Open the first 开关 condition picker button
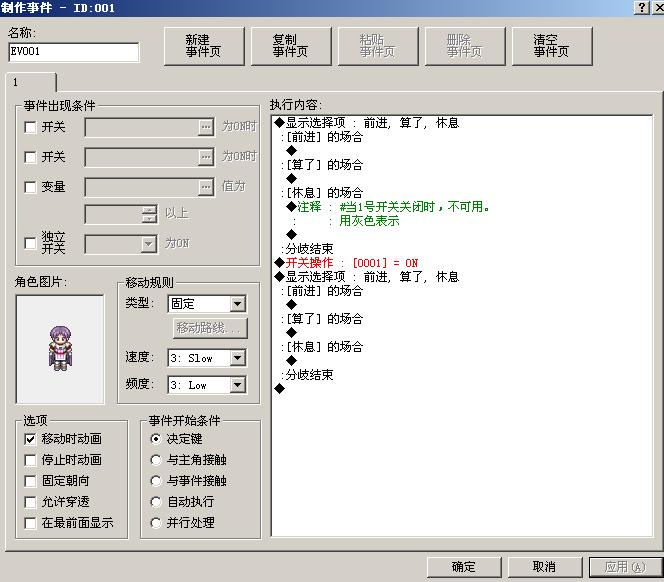 pos(206,127)
